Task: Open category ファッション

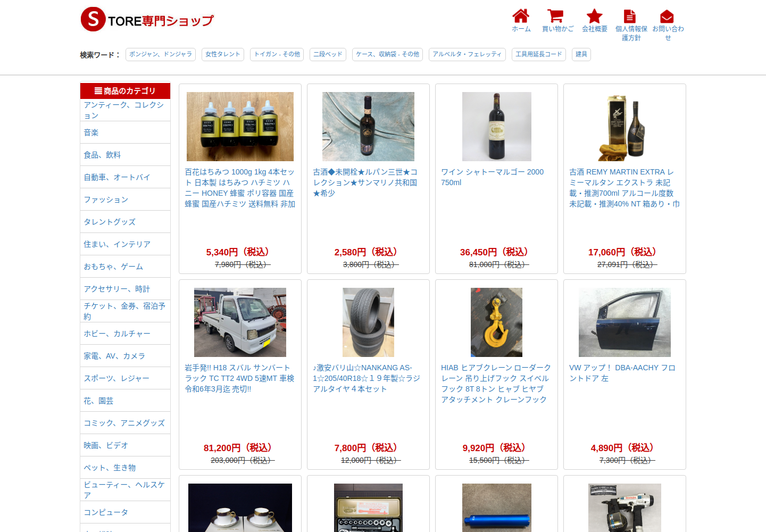Action: point(125,199)
